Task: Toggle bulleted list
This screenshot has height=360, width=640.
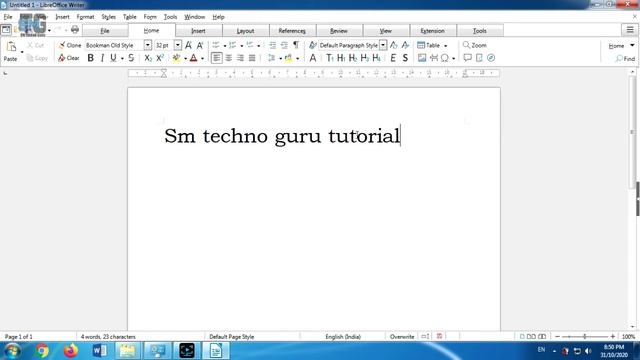Action: (x=216, y=45)
